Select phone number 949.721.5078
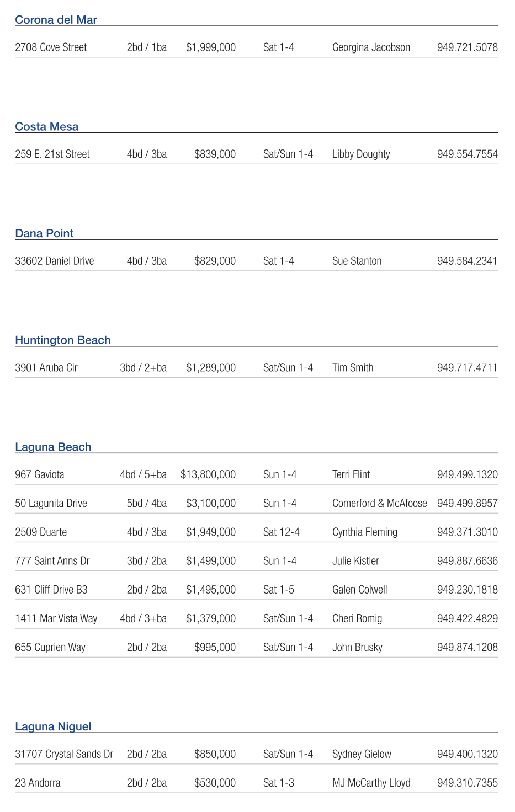Image resolution: width=515 pixels, height=812 pixels. point(467,47)
